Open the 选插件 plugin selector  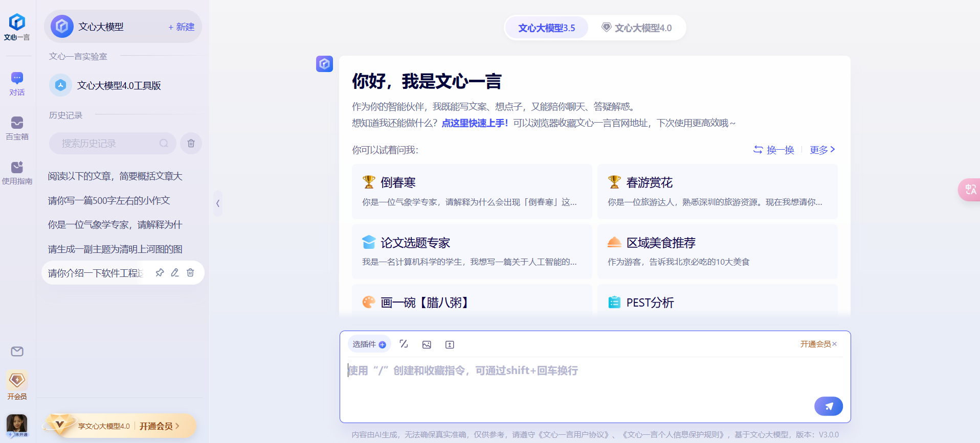coord(369,344)
